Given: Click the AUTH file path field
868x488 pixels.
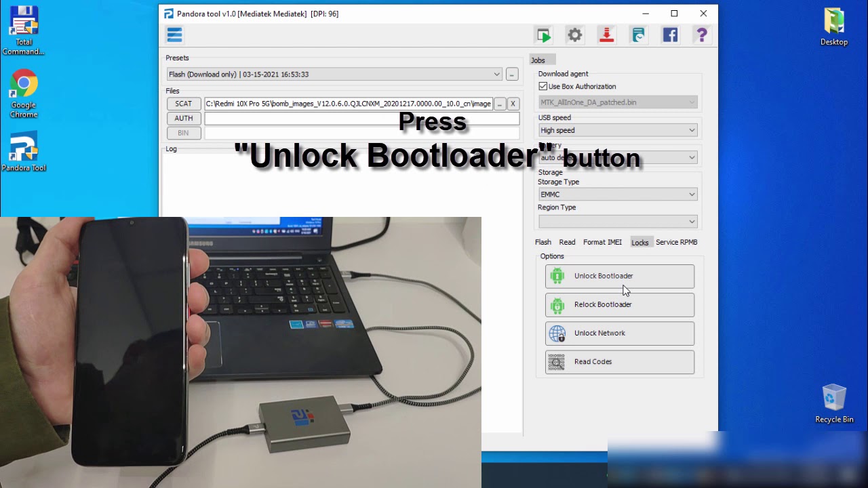Looking at the screenshot, I should pos(361,118).
